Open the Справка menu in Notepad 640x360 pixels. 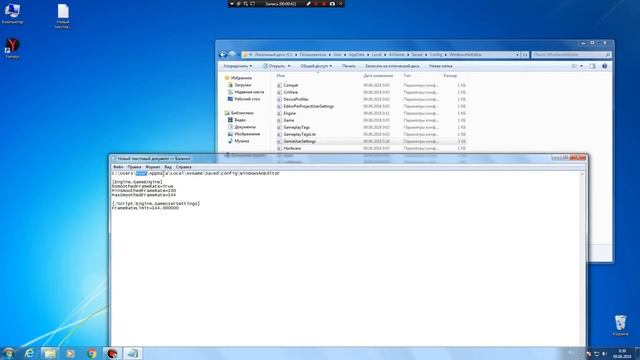[x=183, y=167]
